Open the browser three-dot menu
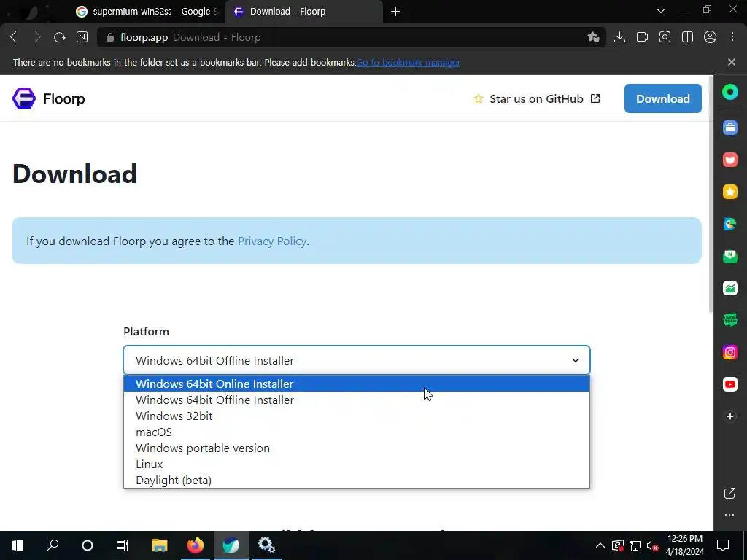 [x=732, y=37]
